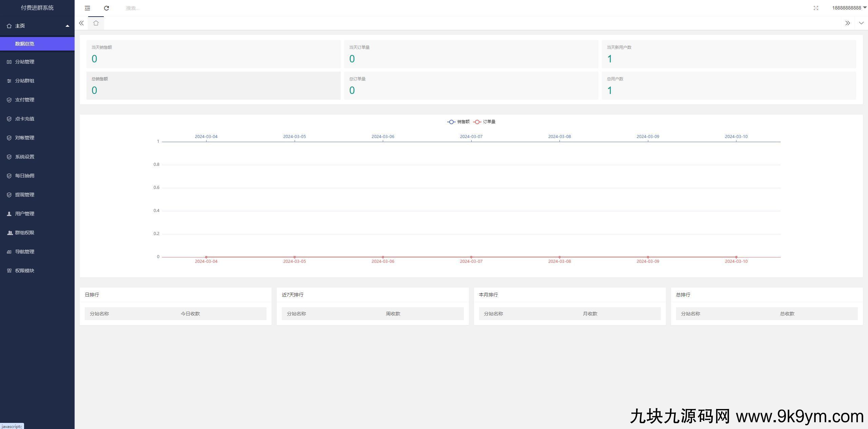Image resolution: width=868 pixels, height=429 pixels.
Task: Select the 数据总览 submenu item
Action: [37, 44]
